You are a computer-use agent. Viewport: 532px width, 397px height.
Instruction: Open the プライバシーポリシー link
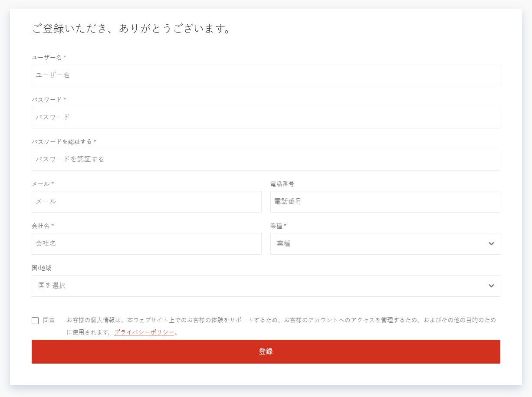[x=144, y=332]
